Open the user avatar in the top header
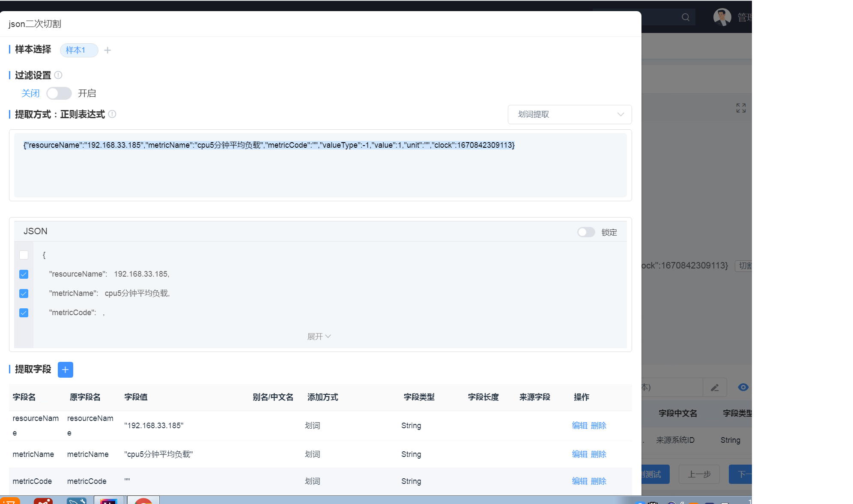The height and width of the screenshot is (504, 853). [x=722, y=17]
